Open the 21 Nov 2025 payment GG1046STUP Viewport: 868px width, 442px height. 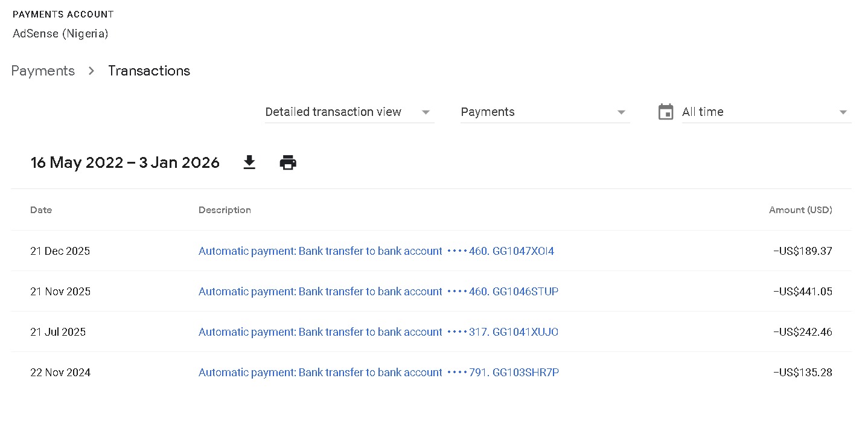coord(378,292)
